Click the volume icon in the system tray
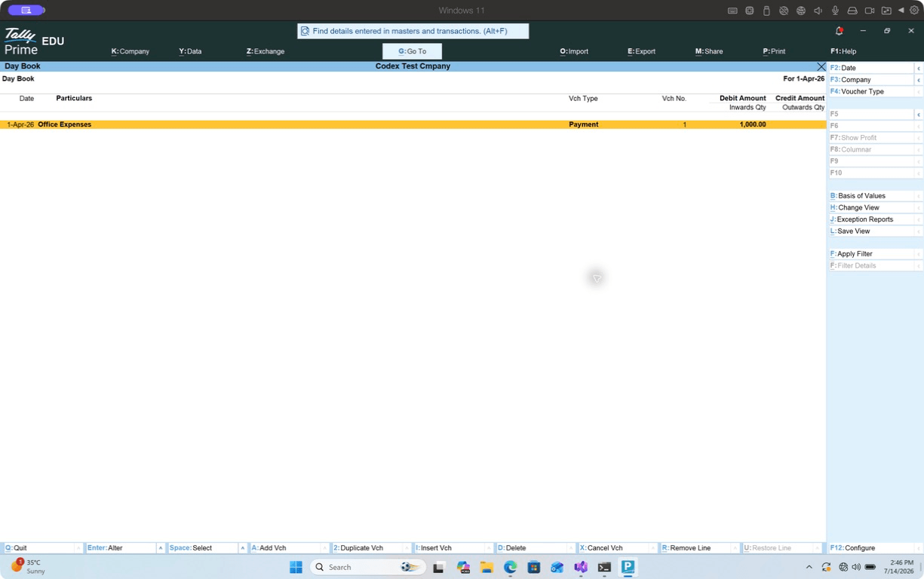 [856, 567]
